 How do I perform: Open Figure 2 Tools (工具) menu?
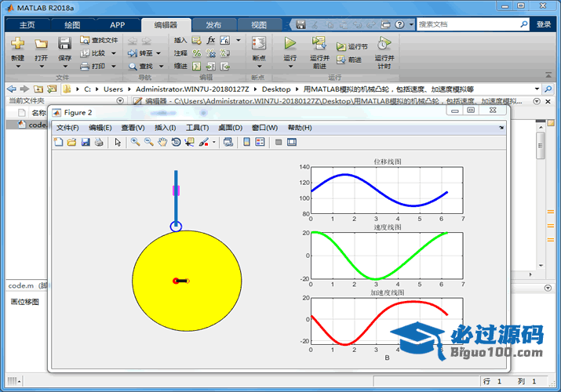tap(197, 128)
